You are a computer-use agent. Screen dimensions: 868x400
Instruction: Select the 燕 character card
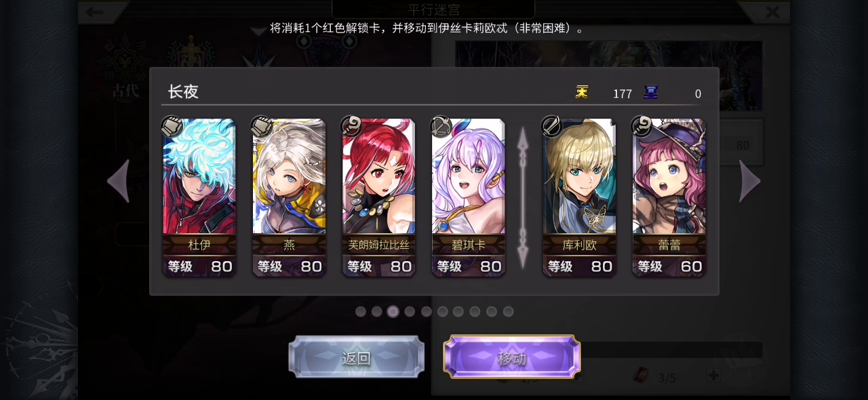[289, 197]
